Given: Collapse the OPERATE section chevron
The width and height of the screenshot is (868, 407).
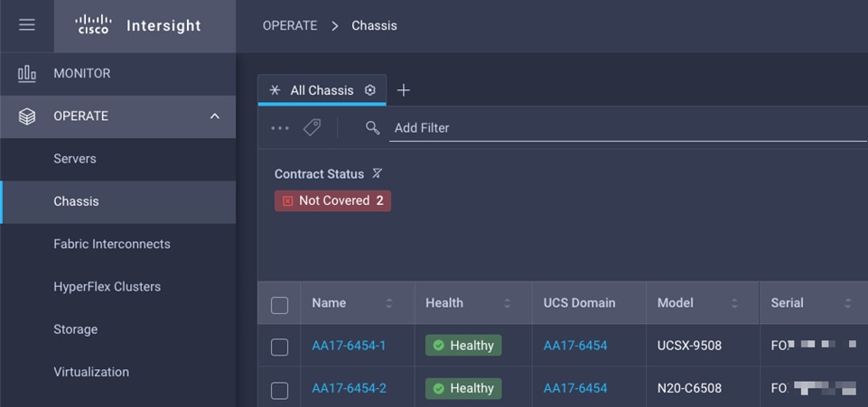Looking at the screenshot, I should tap(215, 116).
